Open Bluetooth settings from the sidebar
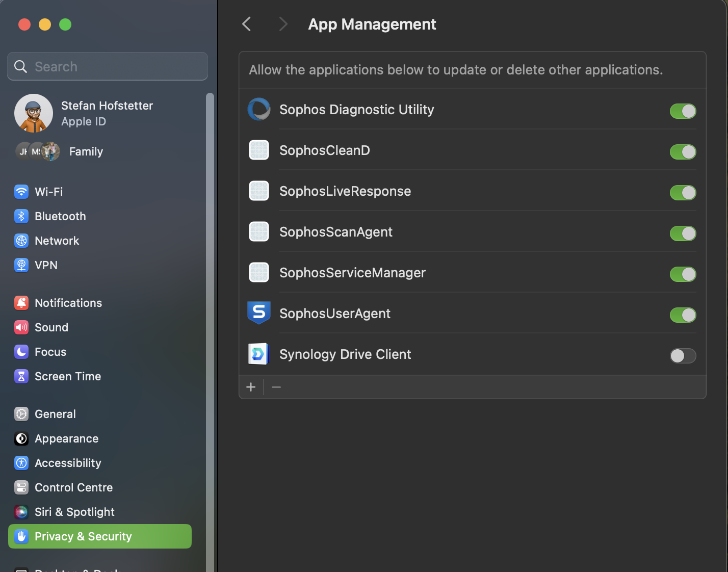The width and height of the screenshot is (728, 572). pos(21,216)
